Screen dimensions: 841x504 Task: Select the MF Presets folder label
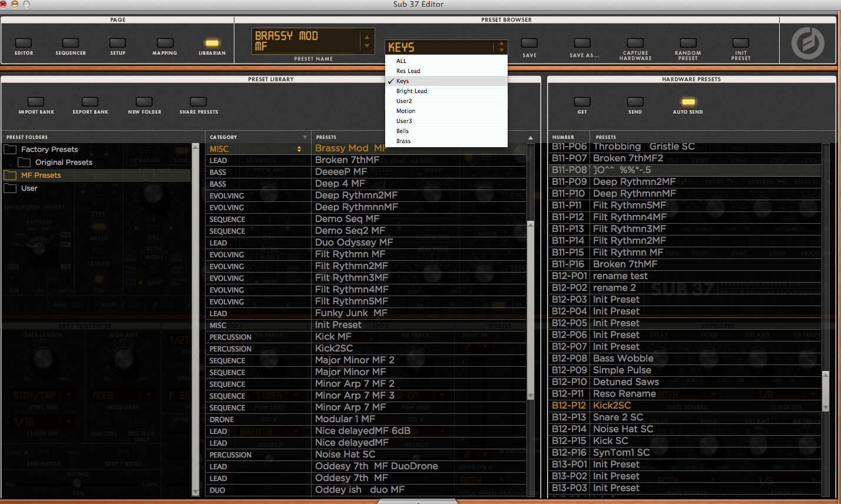41,175
